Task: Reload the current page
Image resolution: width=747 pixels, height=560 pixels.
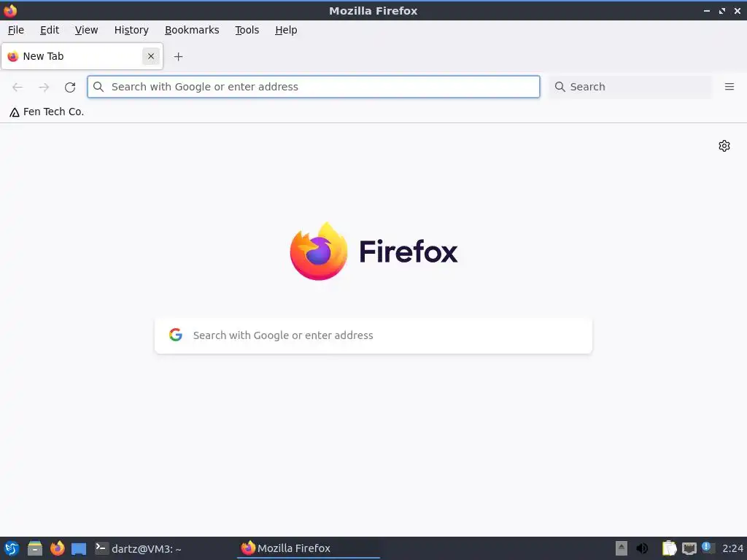Action: click(70, 87)
